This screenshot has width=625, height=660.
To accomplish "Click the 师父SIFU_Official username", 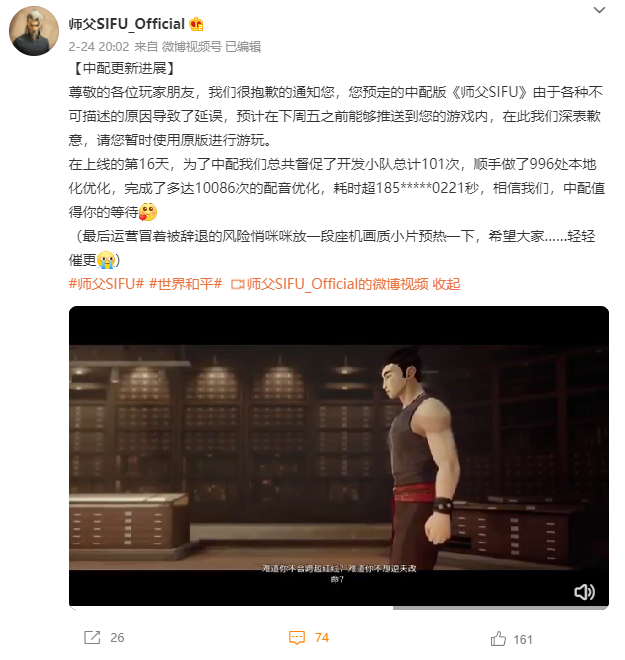I will click(x=127, y=24).
